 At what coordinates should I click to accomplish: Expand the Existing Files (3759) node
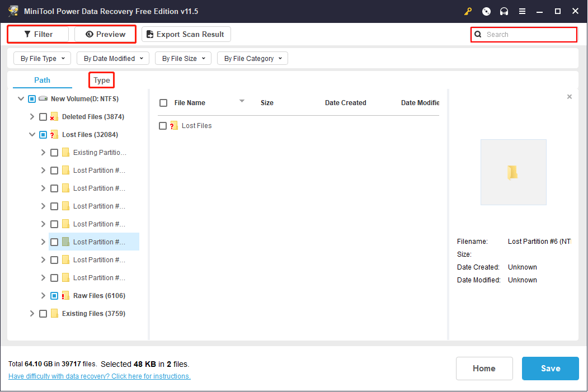32,313
